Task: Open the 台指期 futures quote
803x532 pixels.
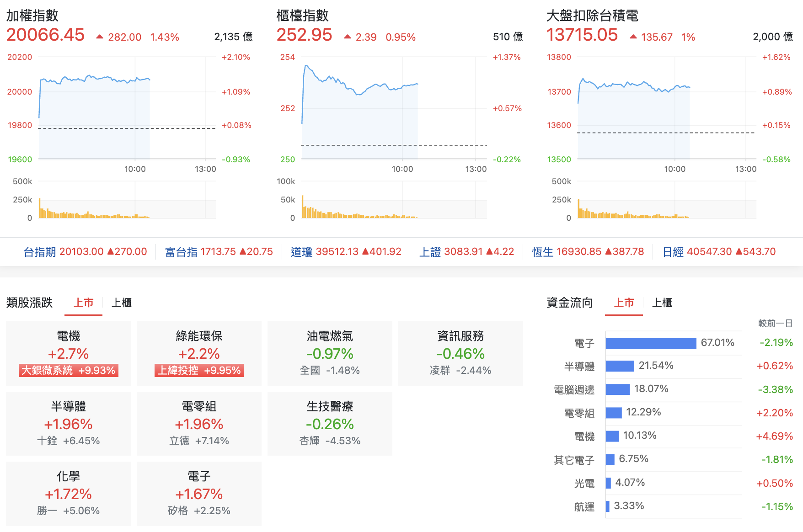Action: (39, 251)
